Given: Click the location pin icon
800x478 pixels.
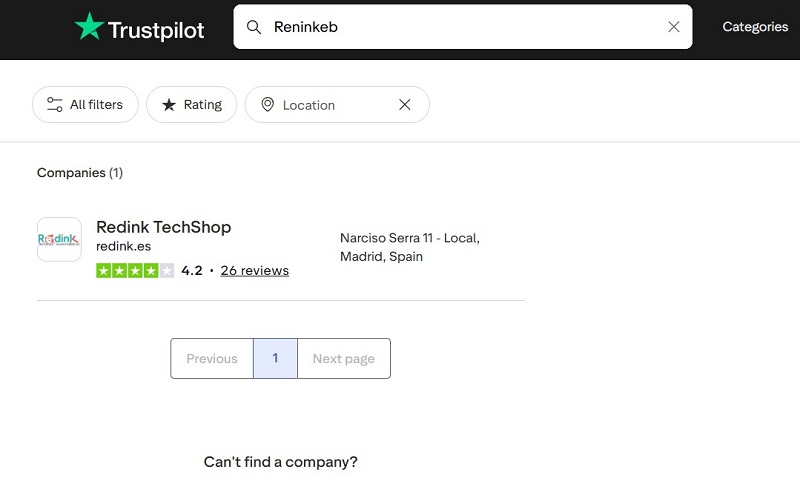Looking at the screenshot, I should coord(267,105).
